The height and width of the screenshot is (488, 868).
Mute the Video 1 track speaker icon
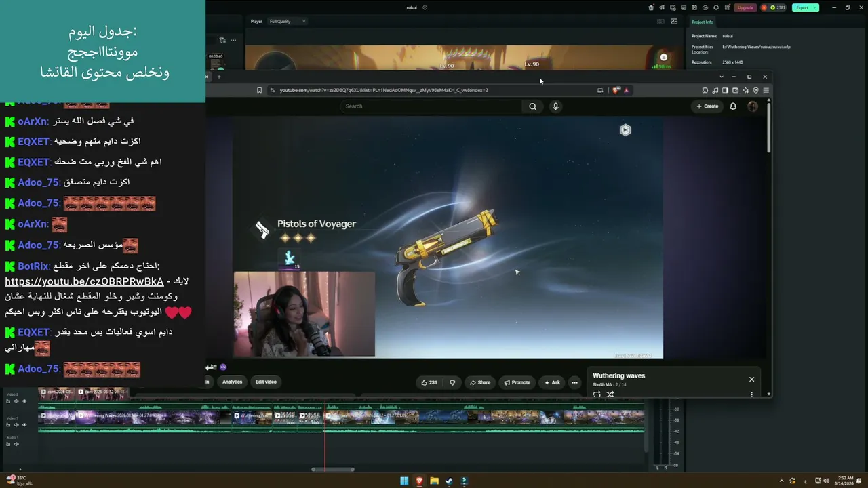point(17,425)
